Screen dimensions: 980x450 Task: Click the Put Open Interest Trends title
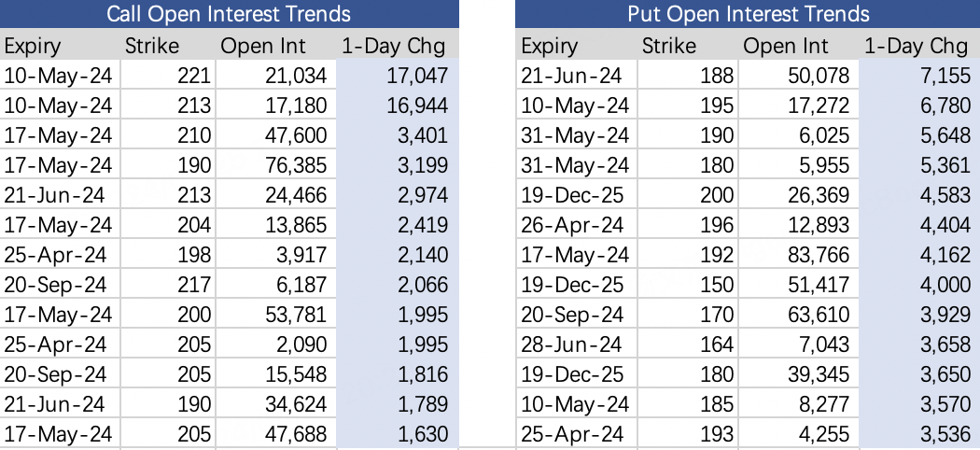coord(749,14)
